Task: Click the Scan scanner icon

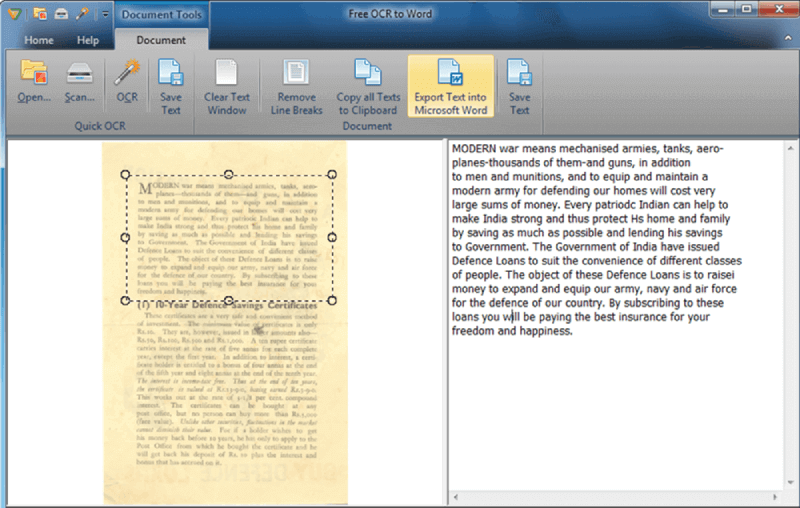Action: (x=80, y=80)
